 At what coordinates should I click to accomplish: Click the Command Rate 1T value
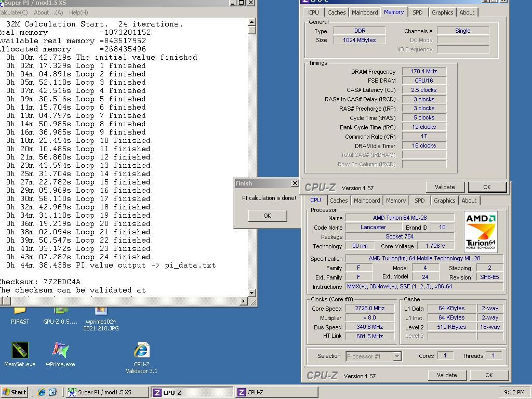424,136
